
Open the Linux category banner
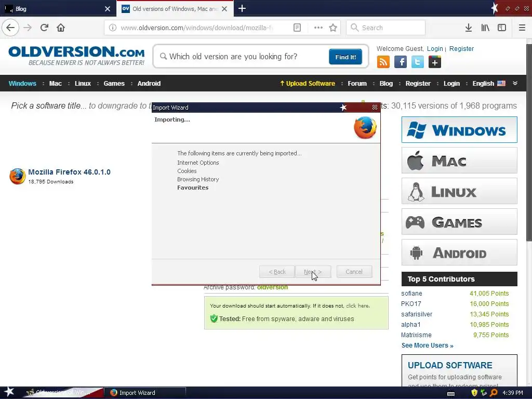(x=459, y=191)
